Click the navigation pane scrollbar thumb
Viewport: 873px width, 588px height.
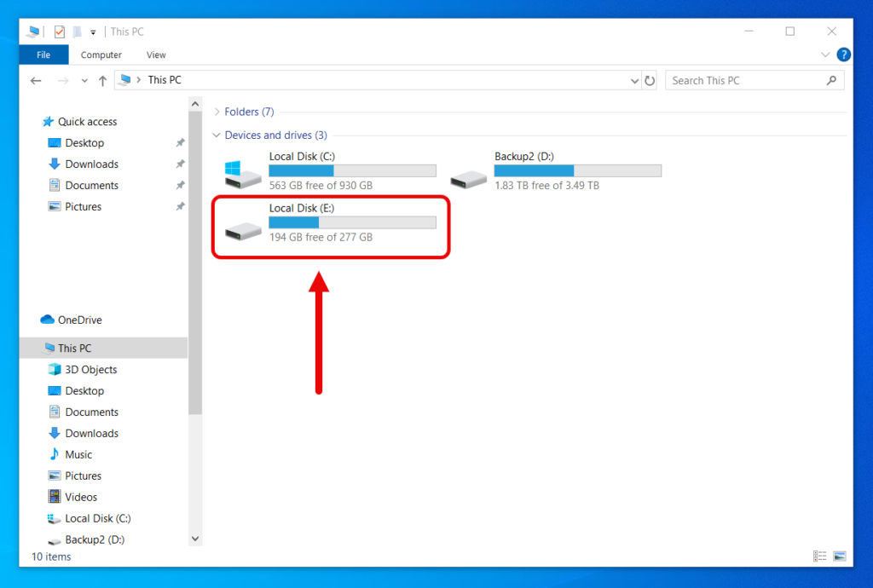[x=195, y=262]
